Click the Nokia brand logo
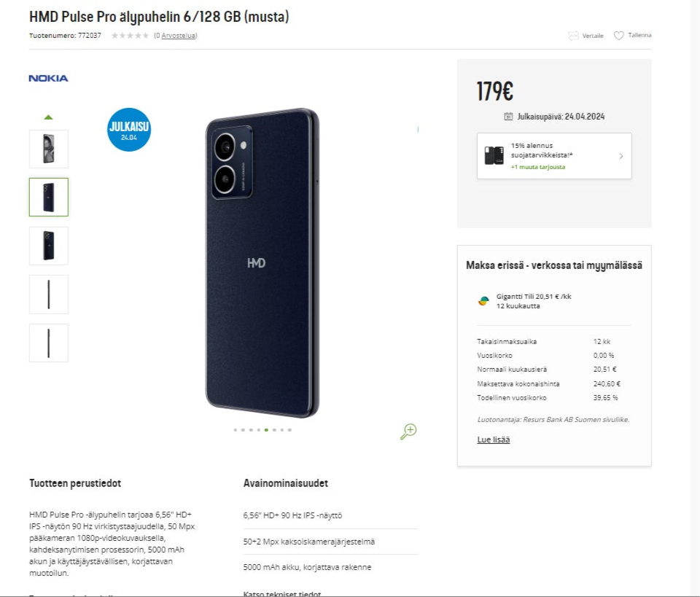The image size is (700, 597). click(x=48, y=78)
